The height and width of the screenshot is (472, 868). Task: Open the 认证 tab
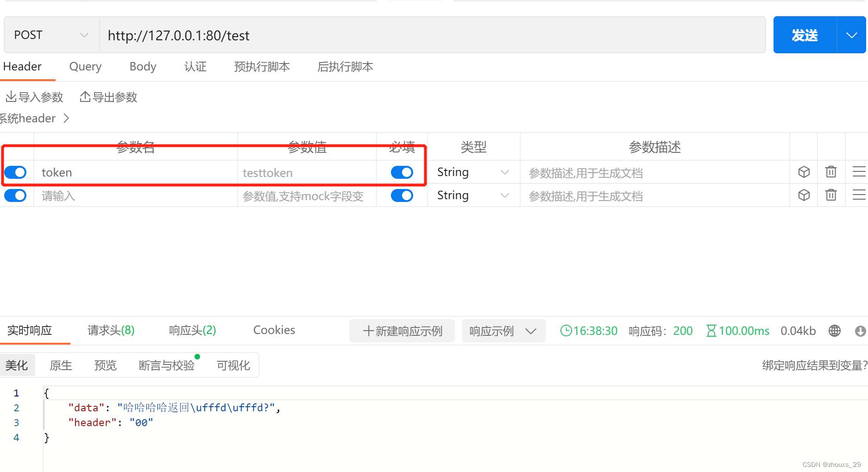coord(195,67)
